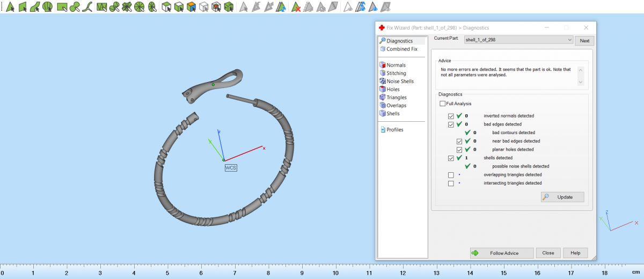Go to Noise Shells in the sidebar
644x279 pixels.
click(400, 81)
